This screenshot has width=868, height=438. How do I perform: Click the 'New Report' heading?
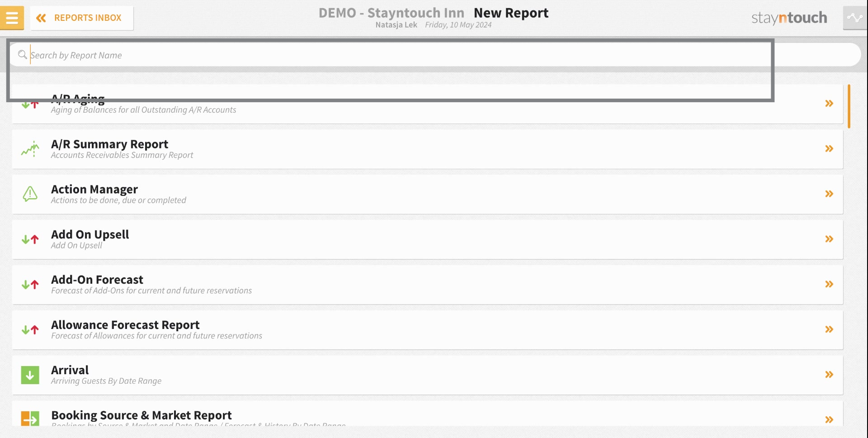pos(511,13)
